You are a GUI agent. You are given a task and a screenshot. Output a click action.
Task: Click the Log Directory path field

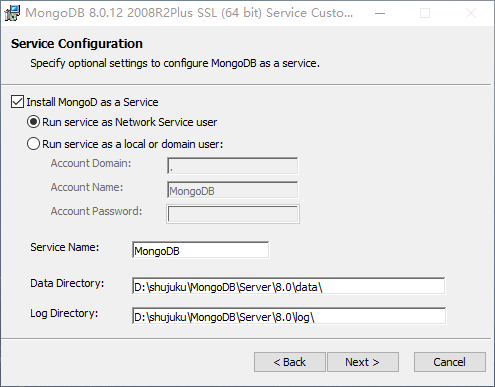(x=289, y=316)
